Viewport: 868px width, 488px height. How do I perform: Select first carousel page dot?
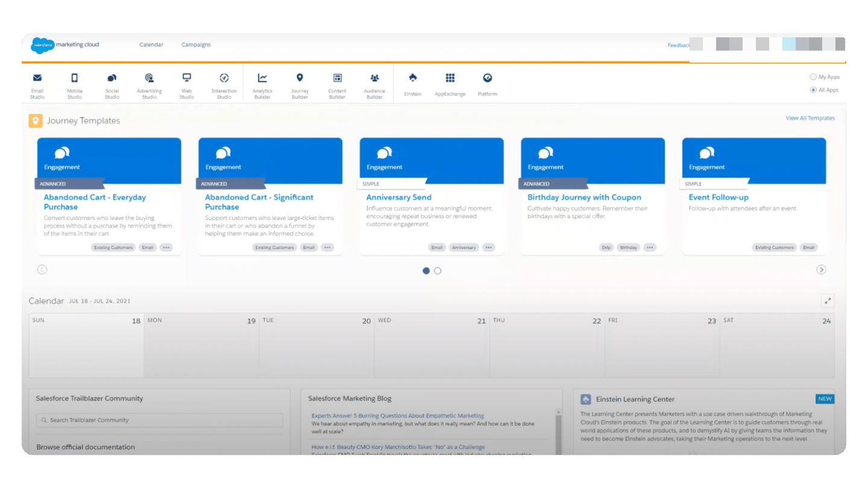pyautogui.click(x=426, y=271)
